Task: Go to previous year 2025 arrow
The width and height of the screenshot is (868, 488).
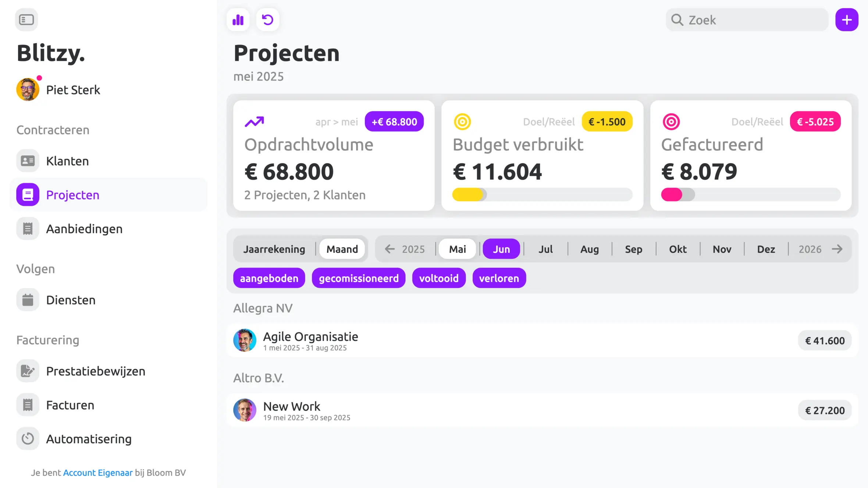Action: pos(389,249)
